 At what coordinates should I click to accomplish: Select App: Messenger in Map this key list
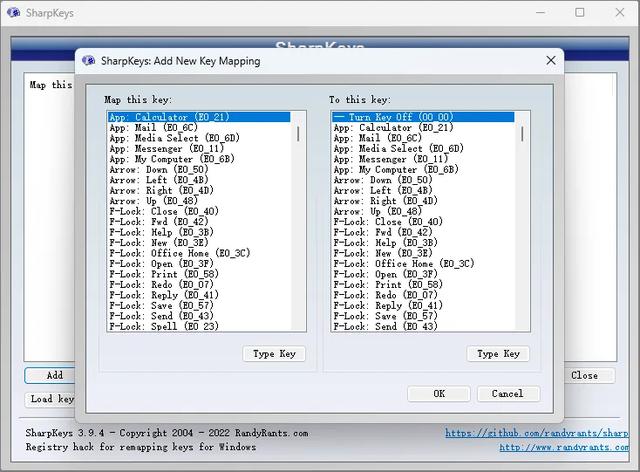coord(199,149)
